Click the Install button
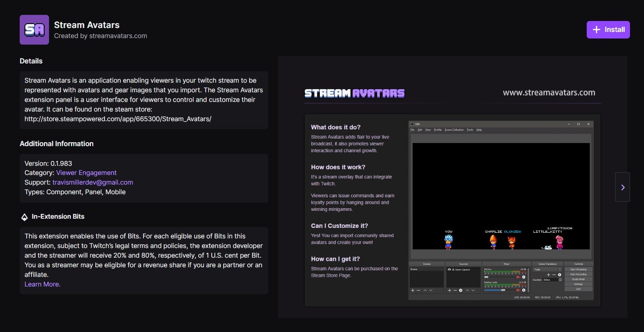The image size is (644, 332). tap(608, 29)
